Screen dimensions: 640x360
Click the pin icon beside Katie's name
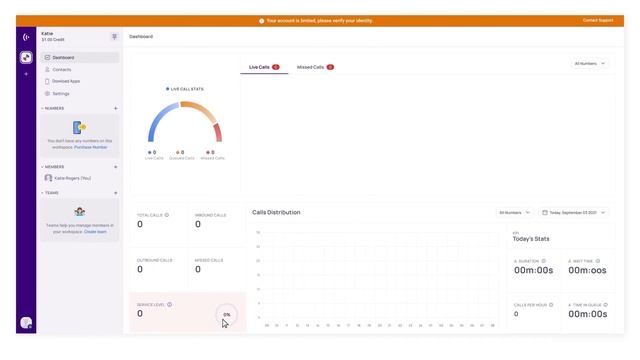[x=114, y=37]
